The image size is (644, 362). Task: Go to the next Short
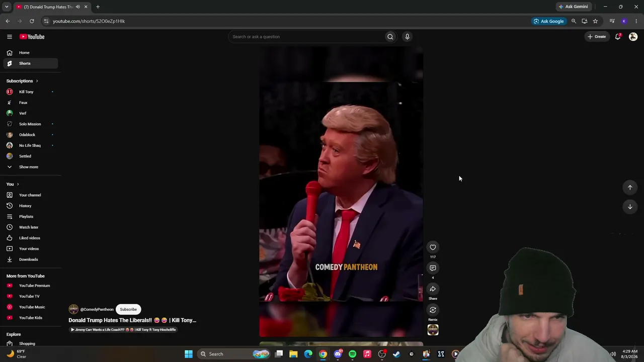coord(630,207)
